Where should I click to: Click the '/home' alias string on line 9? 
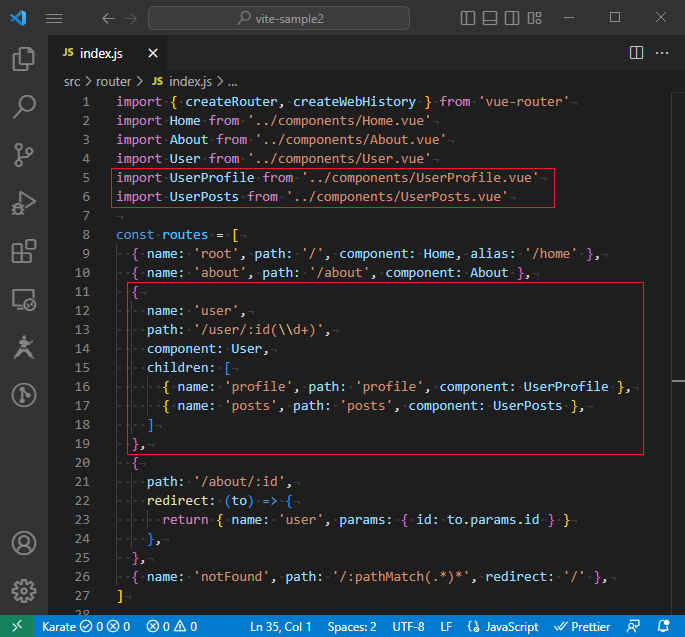click(551, 254)
